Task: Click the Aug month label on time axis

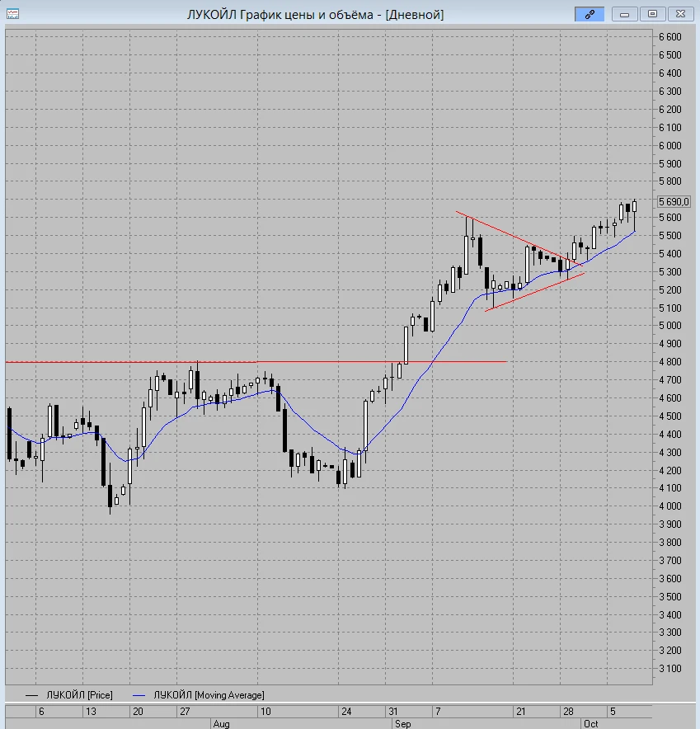Action: click(221, 724)
